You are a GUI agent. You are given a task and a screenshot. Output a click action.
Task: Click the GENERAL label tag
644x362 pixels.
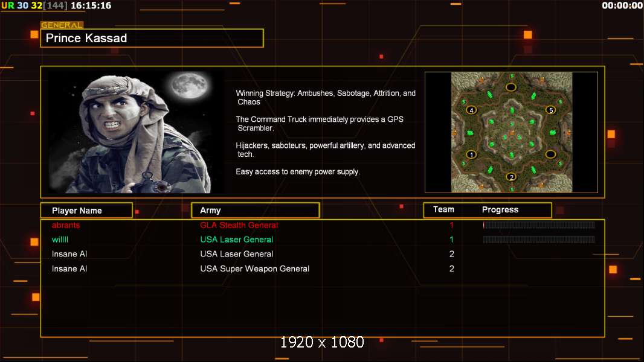62,25
